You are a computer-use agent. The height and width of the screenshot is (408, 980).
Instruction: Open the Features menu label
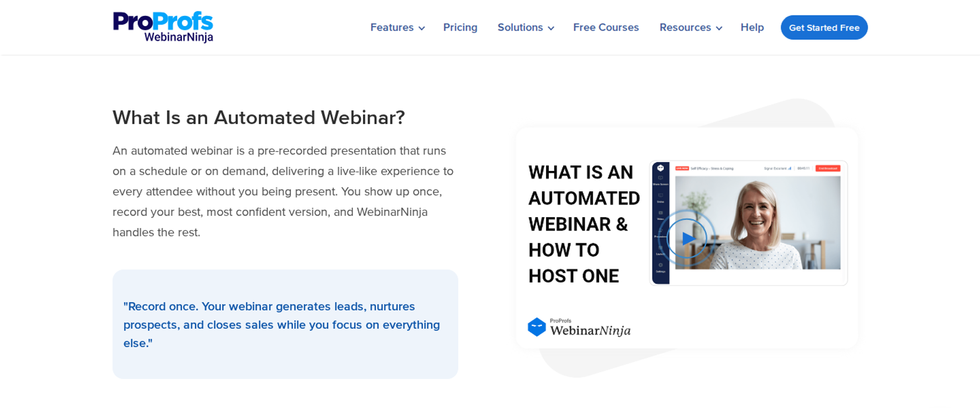tap(392, 28)
